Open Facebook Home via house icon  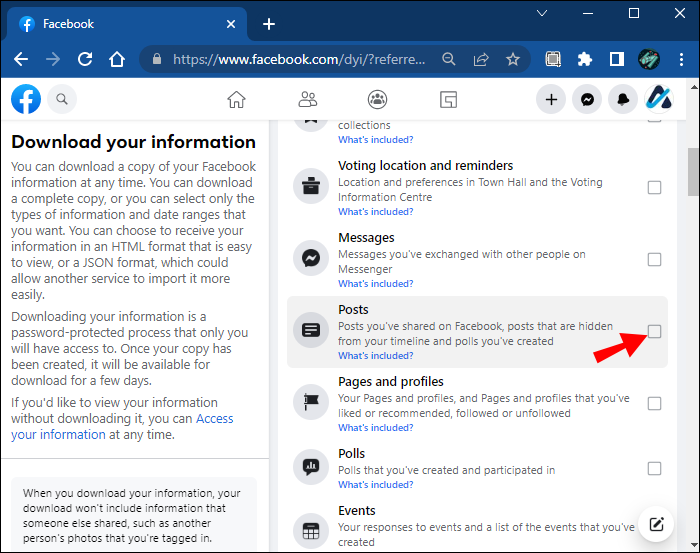236,99
